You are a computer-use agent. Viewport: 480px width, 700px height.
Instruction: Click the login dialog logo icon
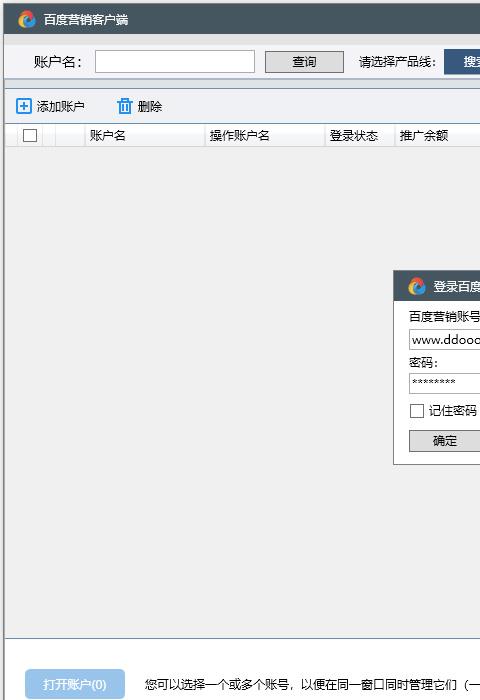417,286
